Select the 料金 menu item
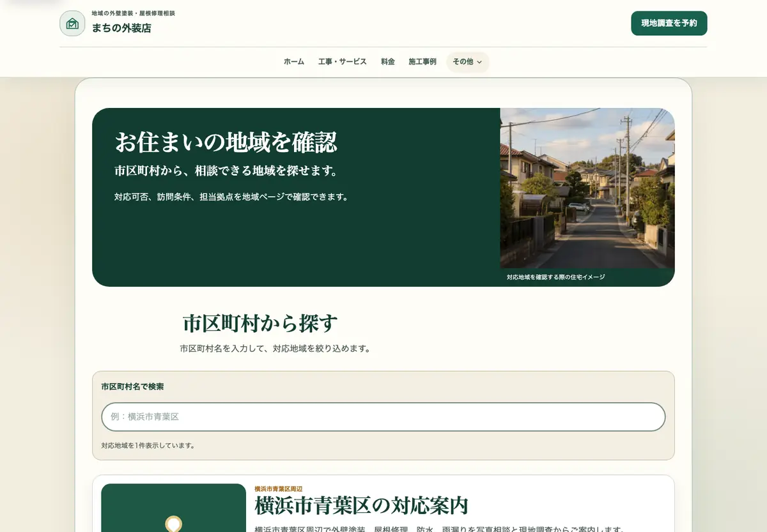767x532 pixels. pyautogui.click(x=388, y=62)
